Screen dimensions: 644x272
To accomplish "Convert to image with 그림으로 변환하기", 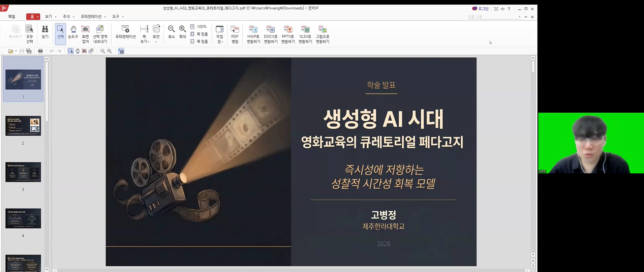I will [x=323, y=34].
